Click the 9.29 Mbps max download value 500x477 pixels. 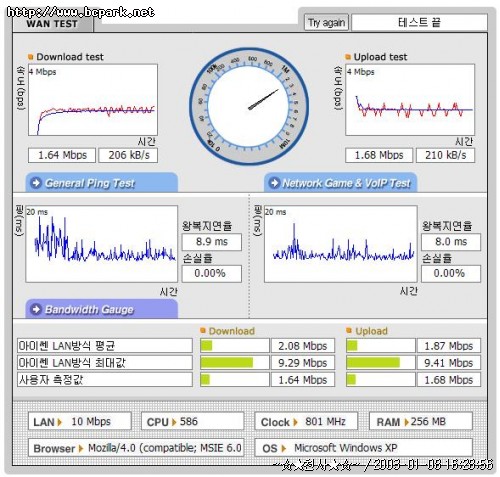[x=303, y=363]
